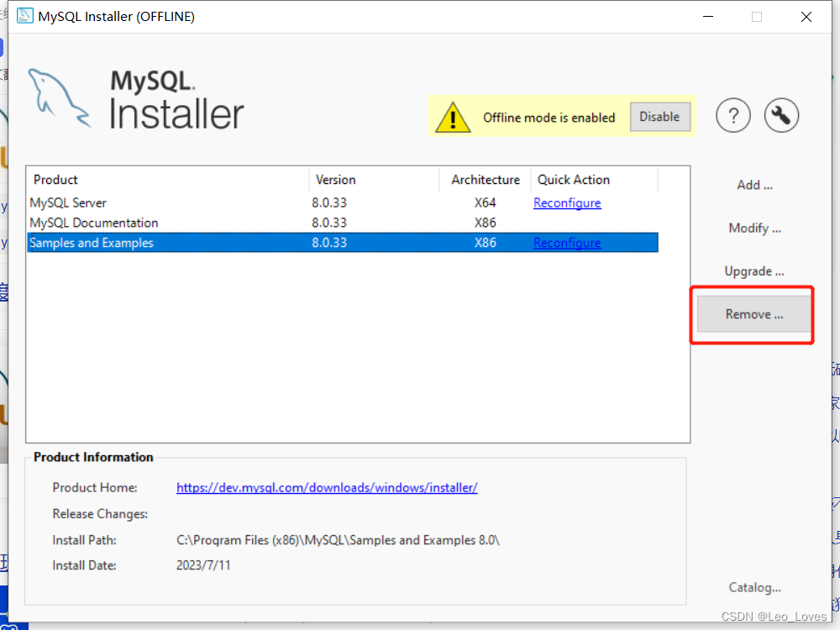Select the MySQL Server row
Viewport: 840px width, 630px height.
[168, 202]
